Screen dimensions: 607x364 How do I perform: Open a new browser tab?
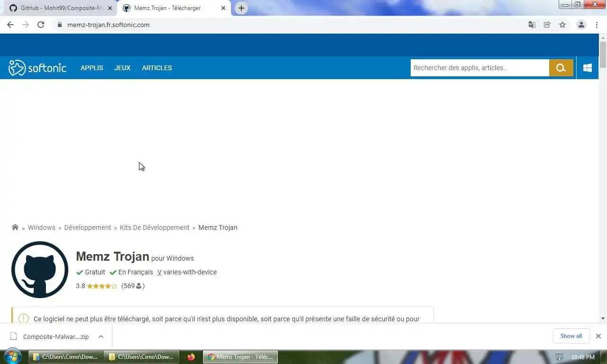pyautogui.click(x=241, y=8)
